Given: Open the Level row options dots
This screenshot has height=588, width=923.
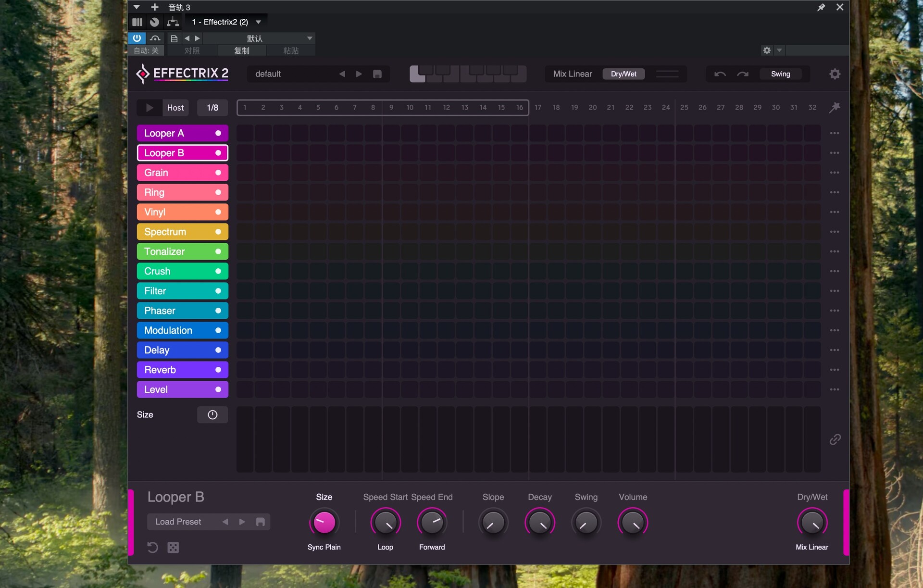Looking at the screenshot, I should point(835,389).
